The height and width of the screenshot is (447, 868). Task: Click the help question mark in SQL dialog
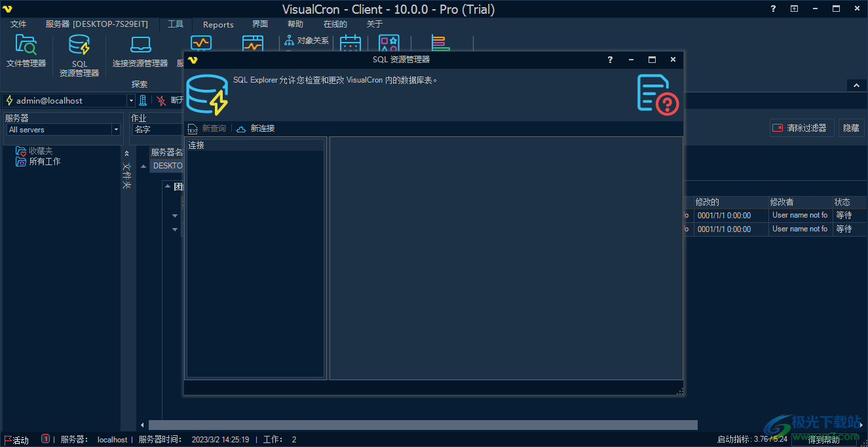pyautogui.click(x=611, y=60)
